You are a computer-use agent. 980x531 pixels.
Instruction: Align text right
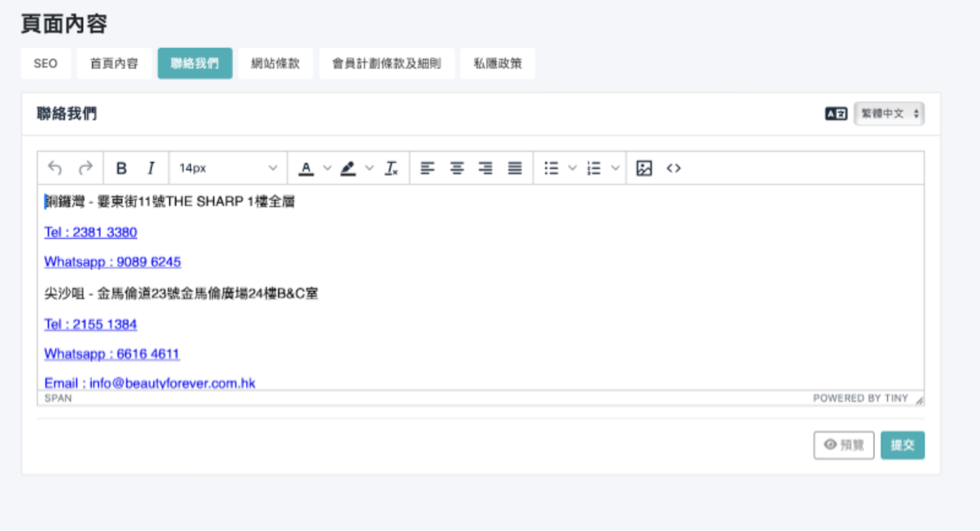tap(486, 168)
